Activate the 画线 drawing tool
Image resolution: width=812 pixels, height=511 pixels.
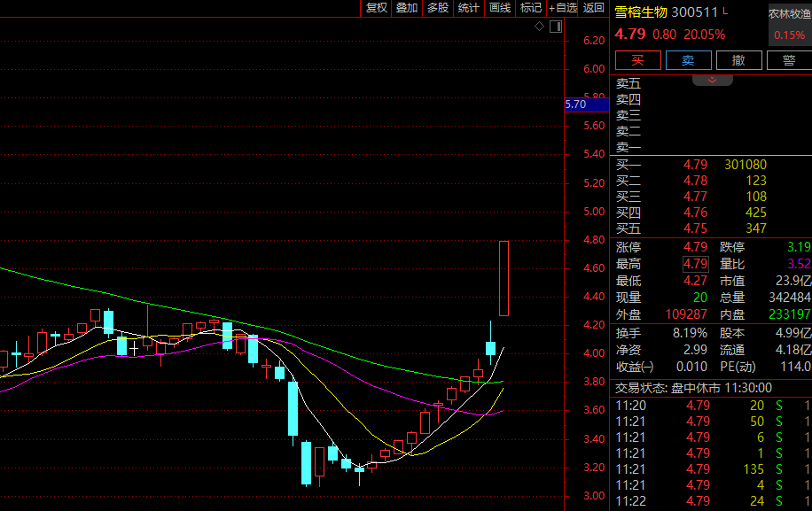coord(500,8)
